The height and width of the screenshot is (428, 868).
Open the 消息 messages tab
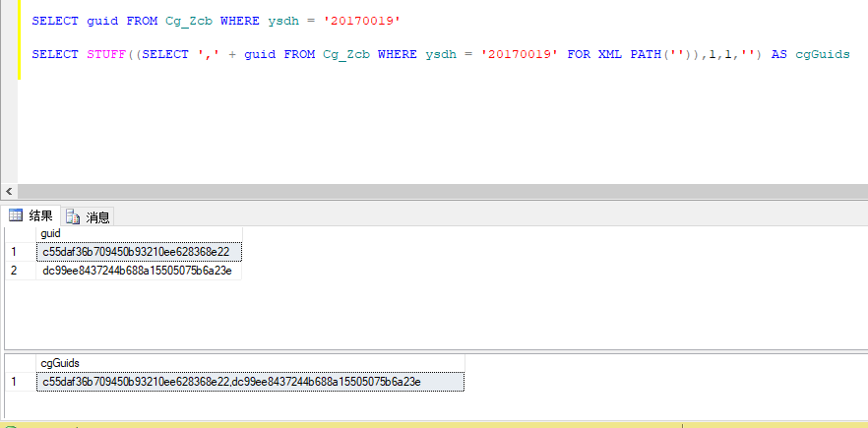pos(88,217)
